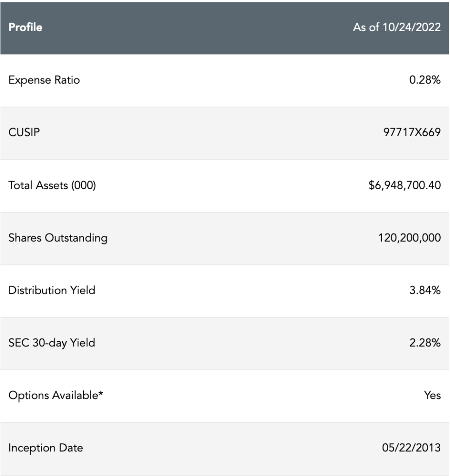
Task: Select the CUSIP label
Action: coord(24,132)
